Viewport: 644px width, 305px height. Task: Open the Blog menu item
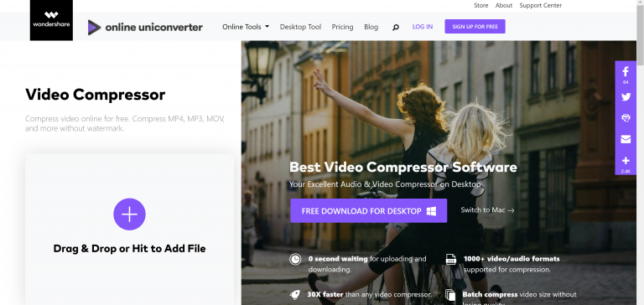click(371, 27)
